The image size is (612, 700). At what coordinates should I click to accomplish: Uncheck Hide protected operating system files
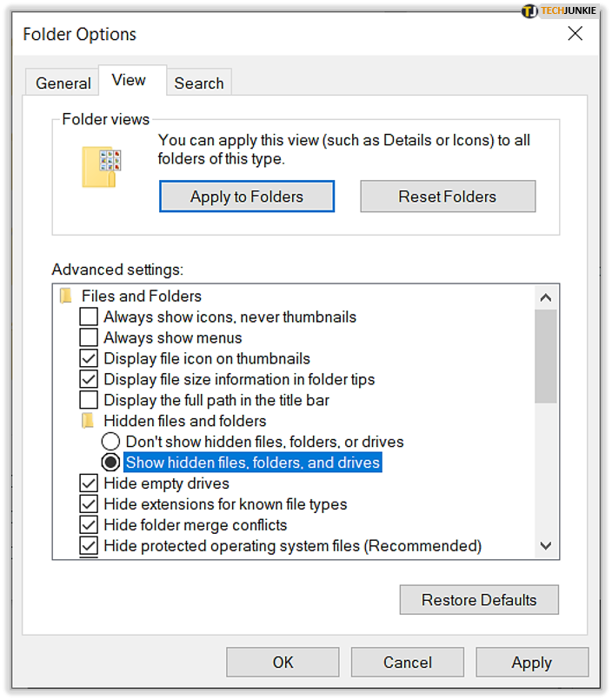89,545
